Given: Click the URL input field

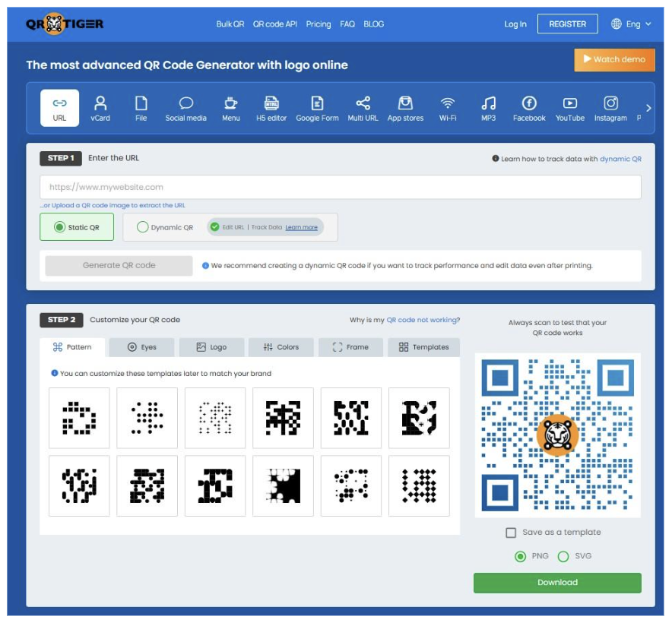Looking at the screenshot, I should [341, 187].
